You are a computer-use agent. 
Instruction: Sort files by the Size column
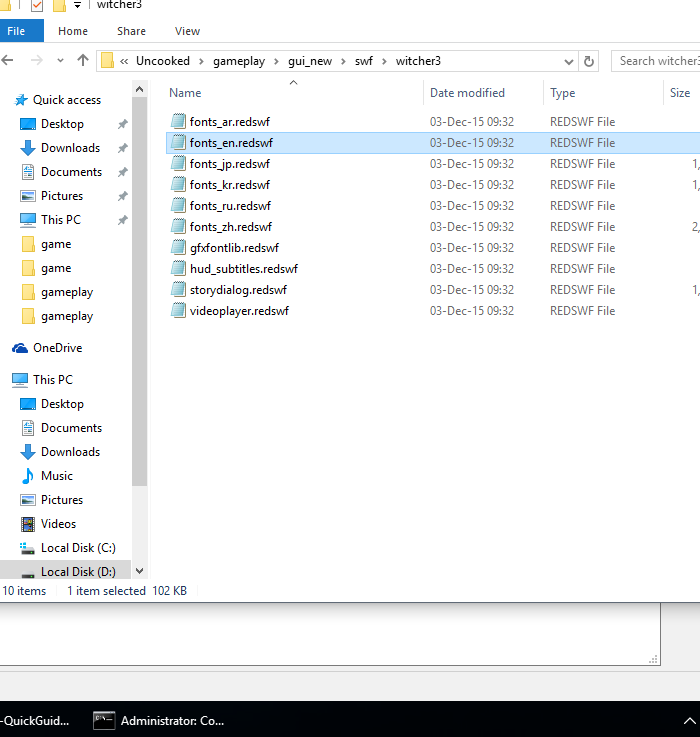click(680, 93)
